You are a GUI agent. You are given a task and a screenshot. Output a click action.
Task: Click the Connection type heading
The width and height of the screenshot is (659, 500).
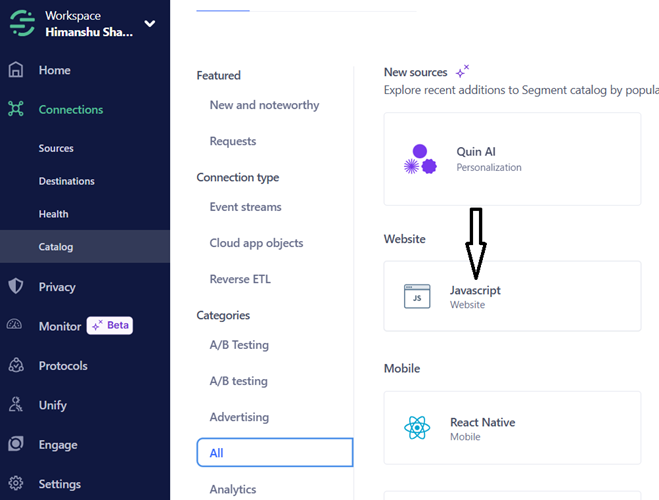(x=238, y=177)
